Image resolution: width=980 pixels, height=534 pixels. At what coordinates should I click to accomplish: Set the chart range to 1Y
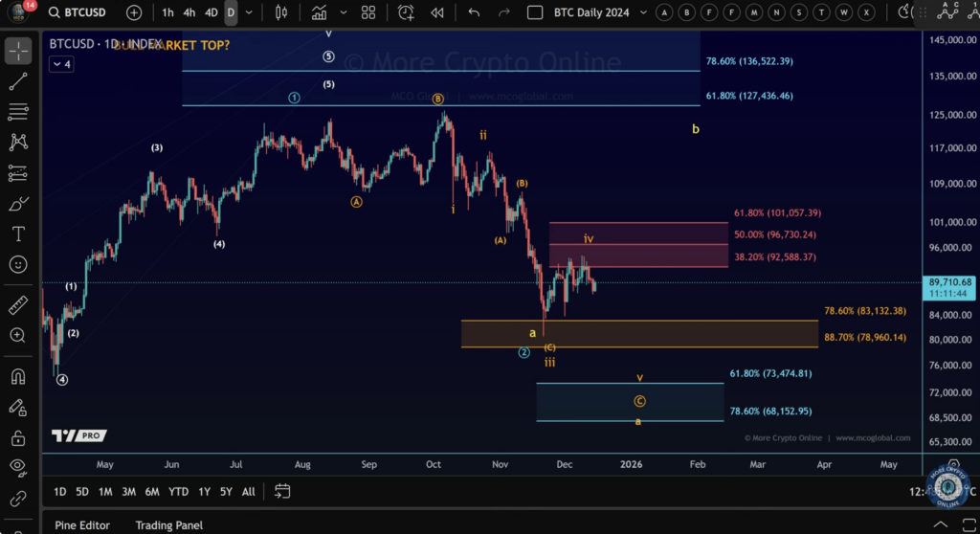[x=204, y=492]
